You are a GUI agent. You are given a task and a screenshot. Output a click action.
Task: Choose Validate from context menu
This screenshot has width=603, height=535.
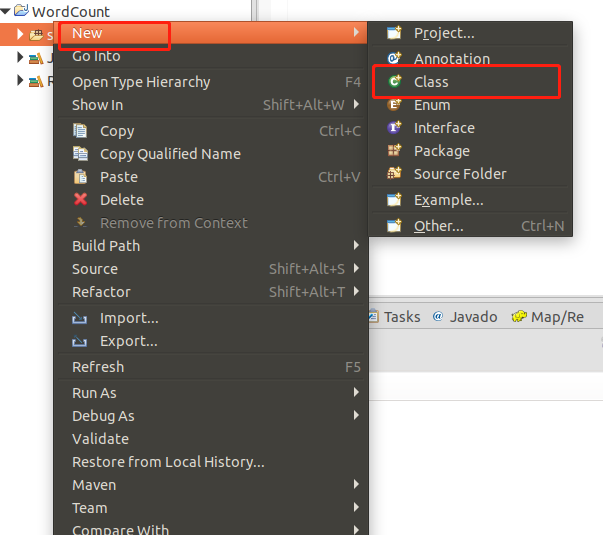click(211, 439)
